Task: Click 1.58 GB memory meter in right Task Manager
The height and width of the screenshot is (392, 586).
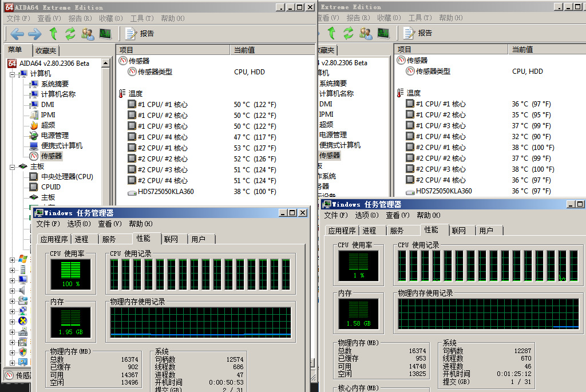Action: [x=358, y=314]
